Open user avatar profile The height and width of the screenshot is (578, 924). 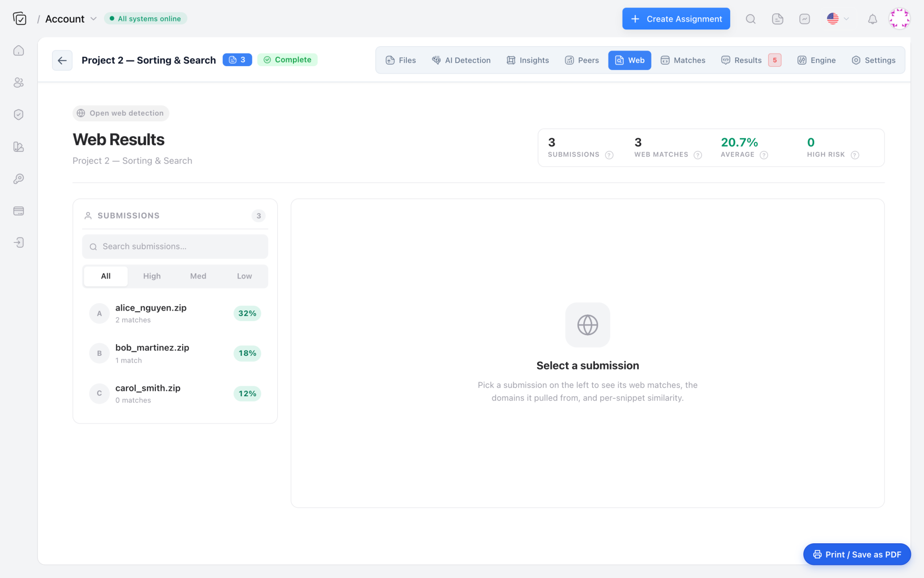899,18
